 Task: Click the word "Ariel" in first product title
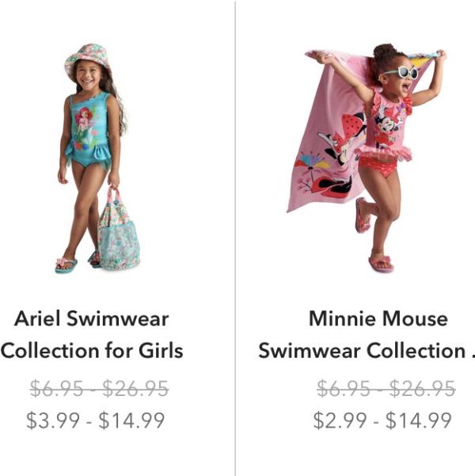[x=37, y=318]
